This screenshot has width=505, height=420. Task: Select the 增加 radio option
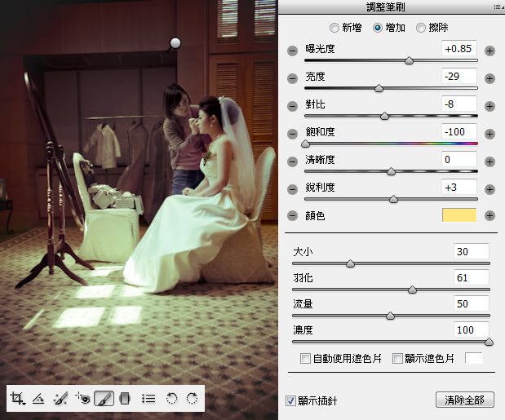click(378, 28)
